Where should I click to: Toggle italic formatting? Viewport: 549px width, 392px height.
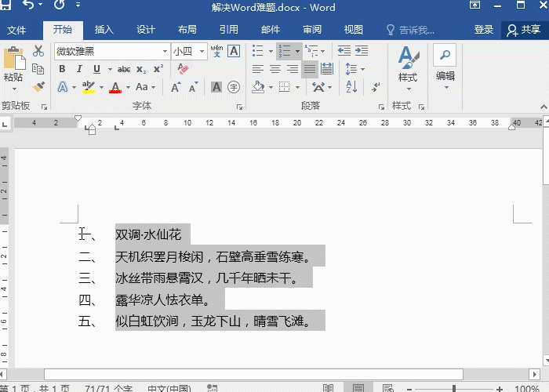click(79, 69)
